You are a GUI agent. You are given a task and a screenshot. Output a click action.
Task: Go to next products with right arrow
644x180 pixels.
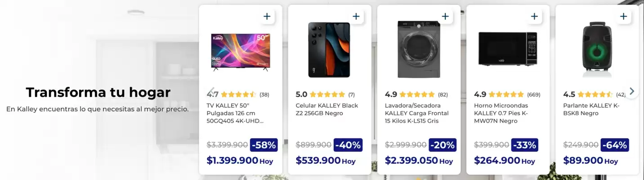click(x=632, y=91)
